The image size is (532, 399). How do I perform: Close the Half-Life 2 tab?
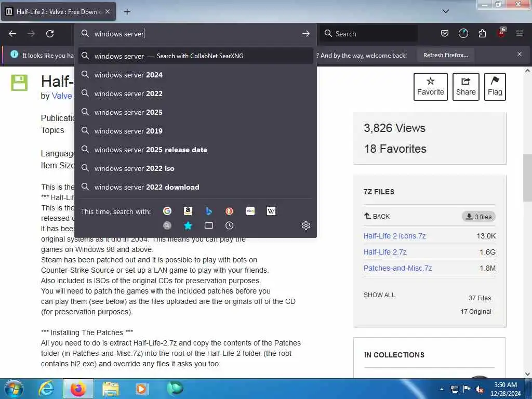108,11
